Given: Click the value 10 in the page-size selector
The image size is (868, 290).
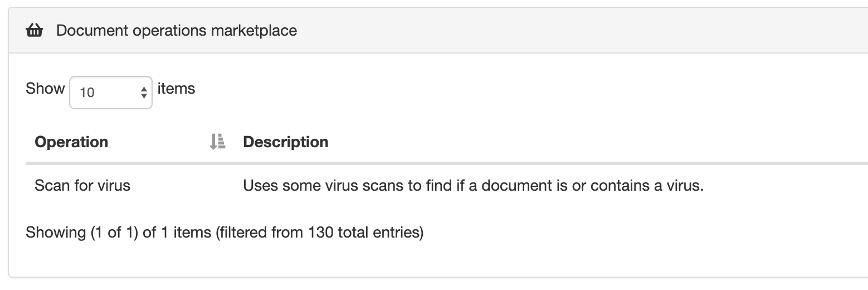Looking at the screenshot, I should 87,93.
